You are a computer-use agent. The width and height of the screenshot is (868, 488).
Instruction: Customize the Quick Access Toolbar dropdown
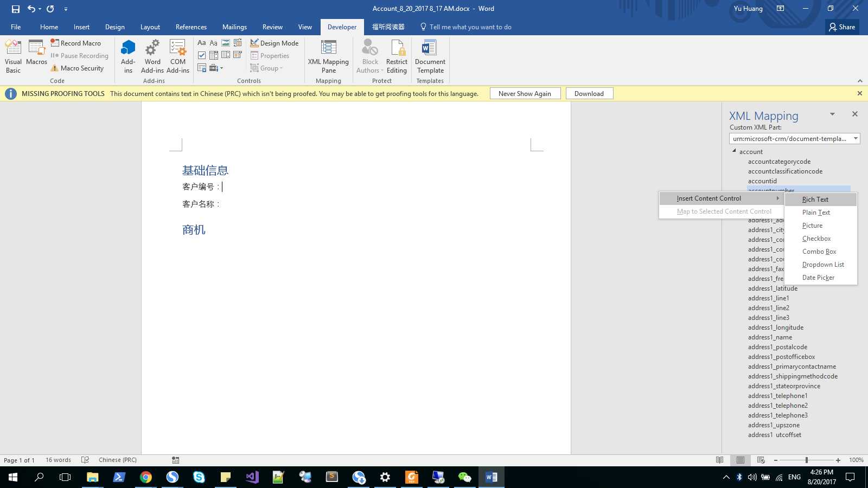tap(66, 9)
